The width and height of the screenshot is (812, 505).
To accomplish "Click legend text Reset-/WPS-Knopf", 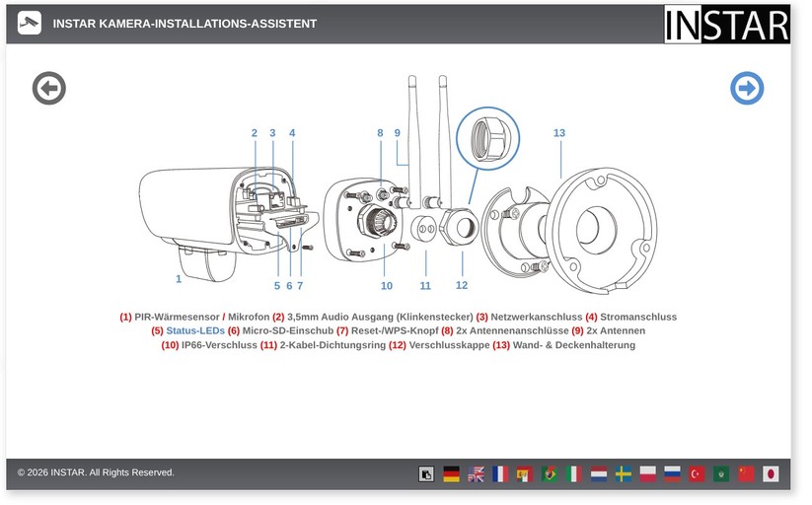I will coord(395,330).
